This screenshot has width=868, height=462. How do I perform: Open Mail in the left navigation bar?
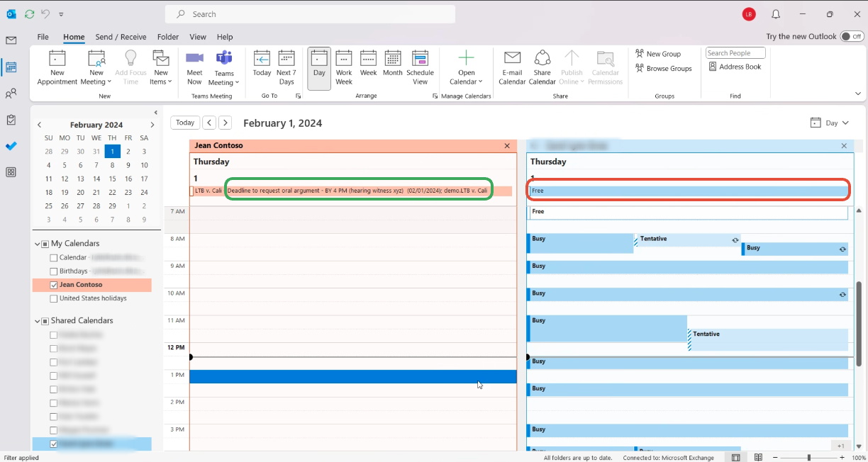[11, 40]
